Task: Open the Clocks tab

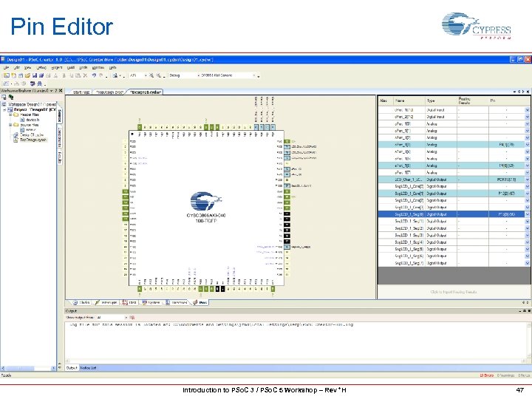Action: pos(81,303)
